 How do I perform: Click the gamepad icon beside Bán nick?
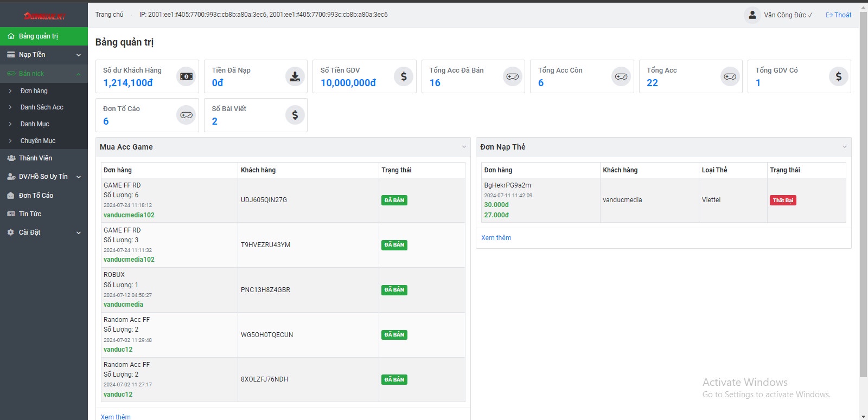point(11,74)
